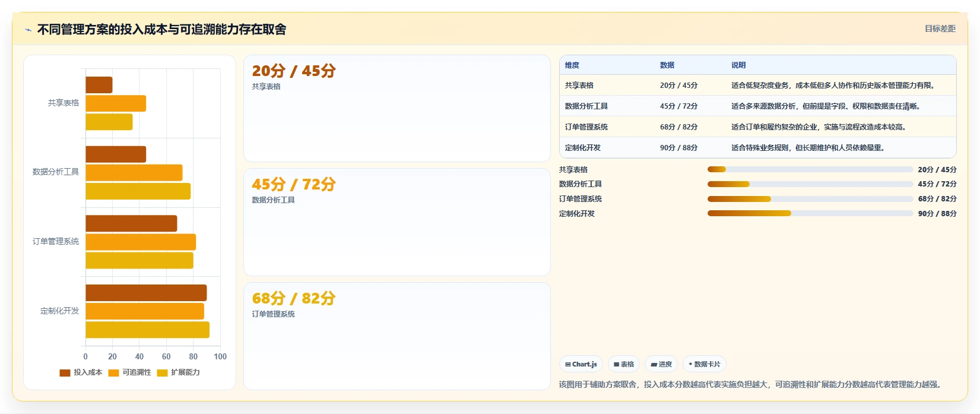Screen dimensions: 980x414
Task: Click the 扩展能力 bar for 定制化开发 in the chart
Action: (148, 330)
